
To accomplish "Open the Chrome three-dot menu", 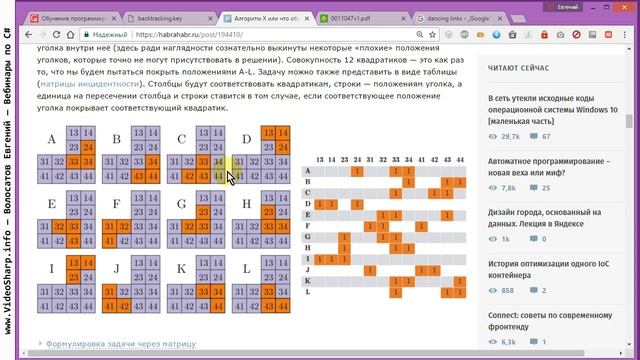I will click(625, 35).
